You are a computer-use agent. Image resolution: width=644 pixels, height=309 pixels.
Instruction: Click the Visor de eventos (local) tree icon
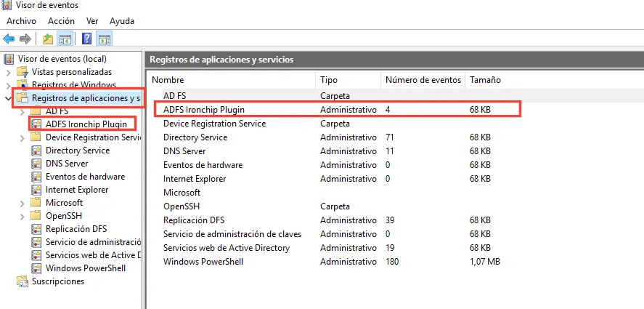pos(9,59)
